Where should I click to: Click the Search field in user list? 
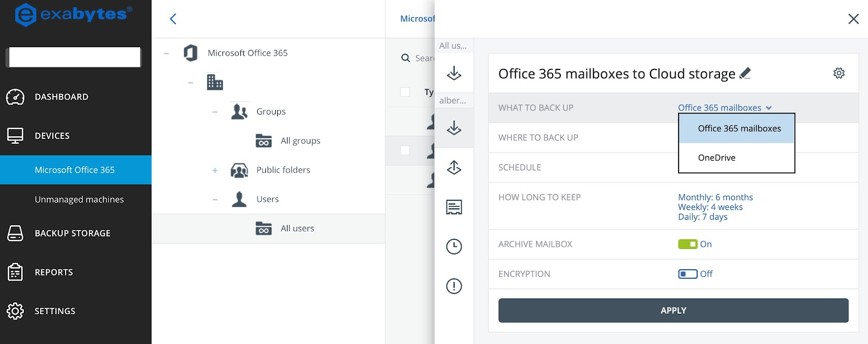tap(424, 58)
